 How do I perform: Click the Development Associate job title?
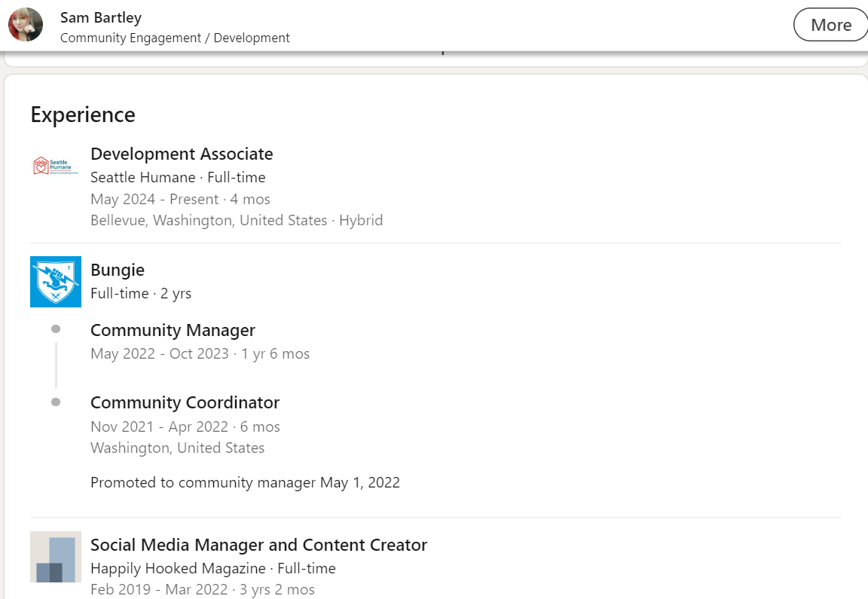[x=182, y=154]
